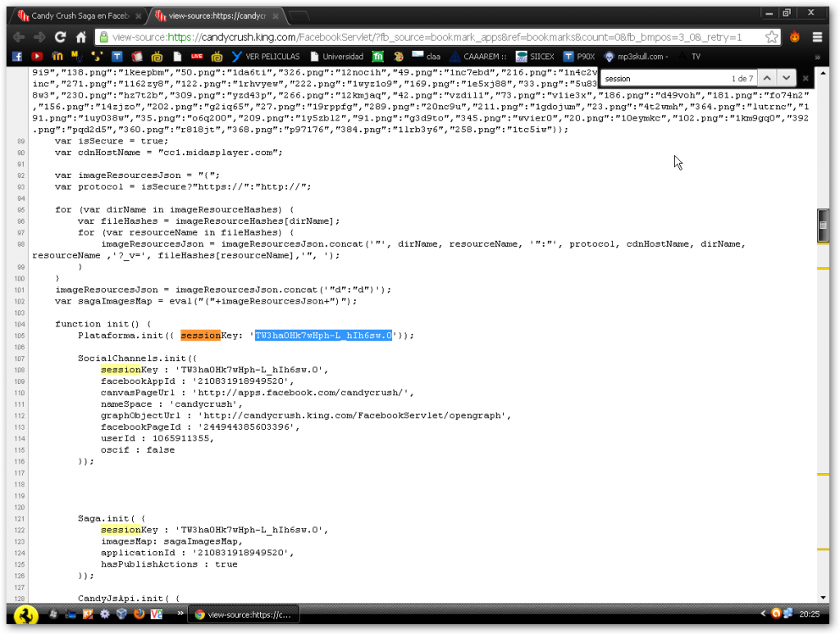This screenshot has width=840, height=634.
Task: Select the Chrome view-source taskbar button
Action: pos(243,614)
